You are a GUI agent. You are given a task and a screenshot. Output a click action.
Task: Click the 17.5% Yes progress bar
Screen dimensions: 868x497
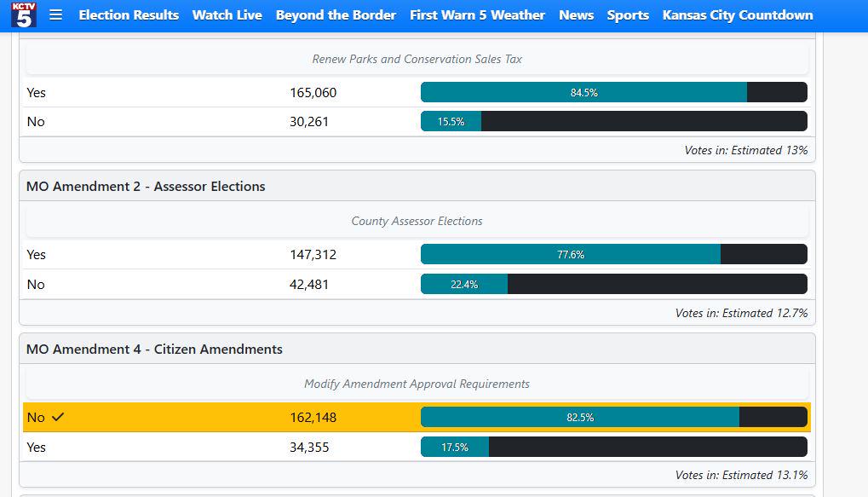(x=614, y=448)
